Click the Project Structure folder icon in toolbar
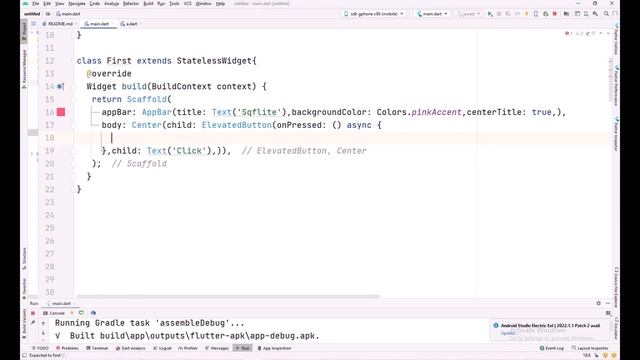This screenshot has width=640, height=360. pyautogui.click(x=566, y=14)
